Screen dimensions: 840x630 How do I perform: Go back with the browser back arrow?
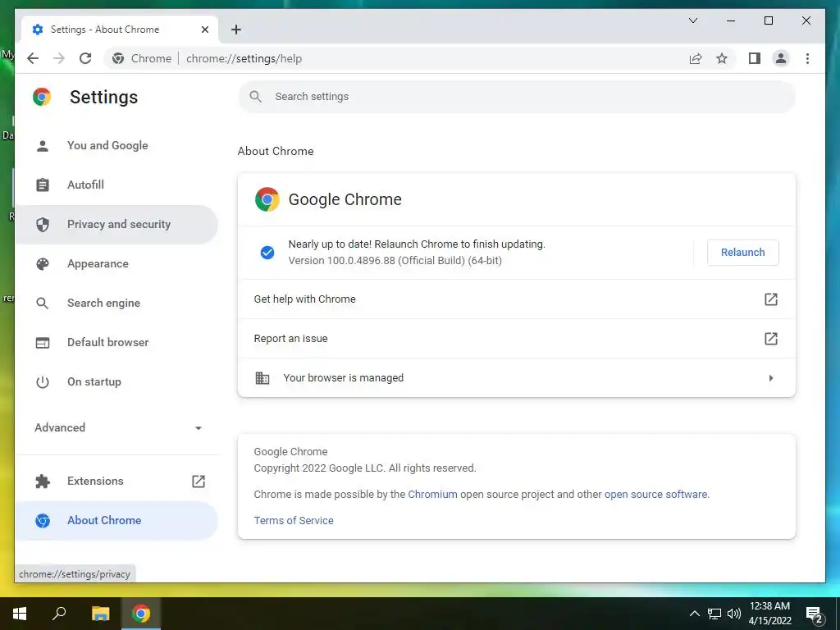pos(33,58)
